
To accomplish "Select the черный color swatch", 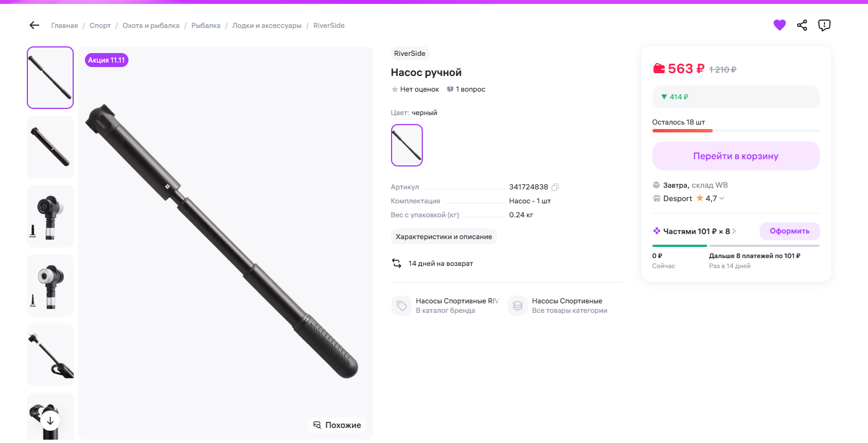I will pyautogui.click(x=407, y=145).
